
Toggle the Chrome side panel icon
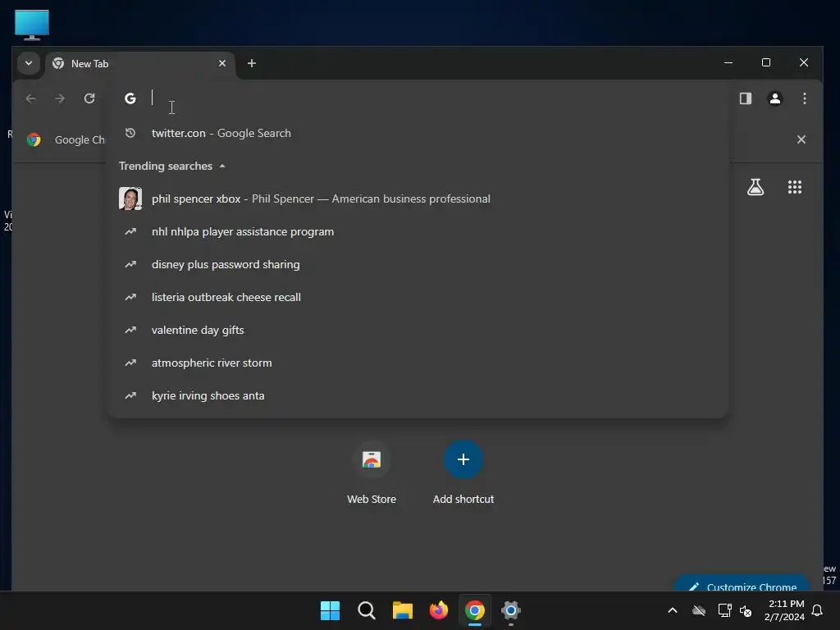click(x=745, y=98)
